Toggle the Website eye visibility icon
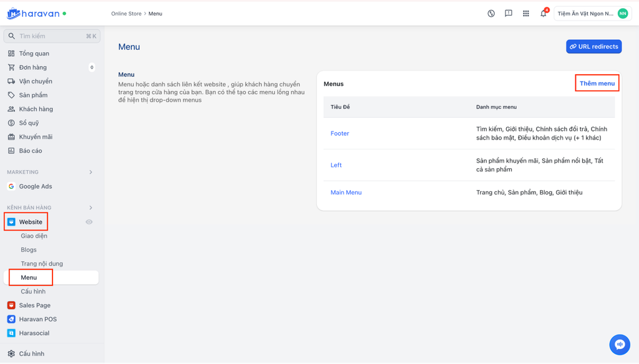Viewport: 639px width, 364px height. coord(89,222)
